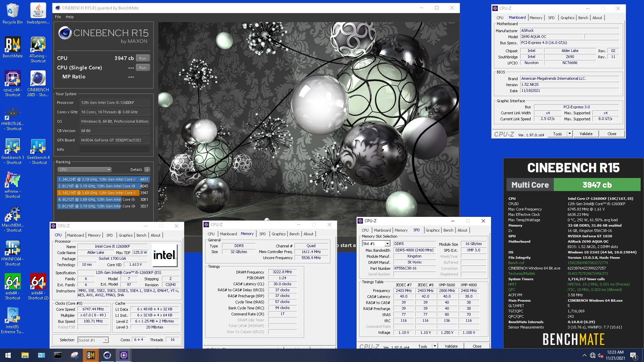Viewport: 644px width, 362px height.
Task: Switch to Memory tab in Mainboard CPU-Z window
Action: (x=536, y=18)
